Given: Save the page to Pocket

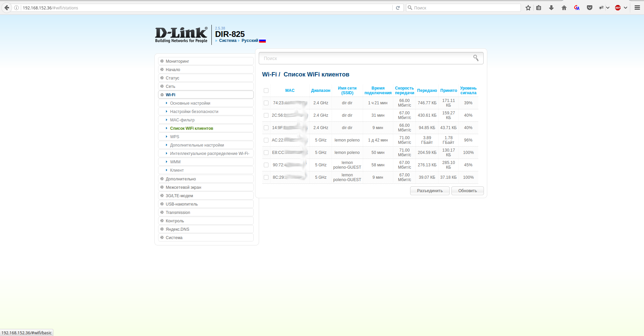Looking at the screenshot, I should (590, 8).
